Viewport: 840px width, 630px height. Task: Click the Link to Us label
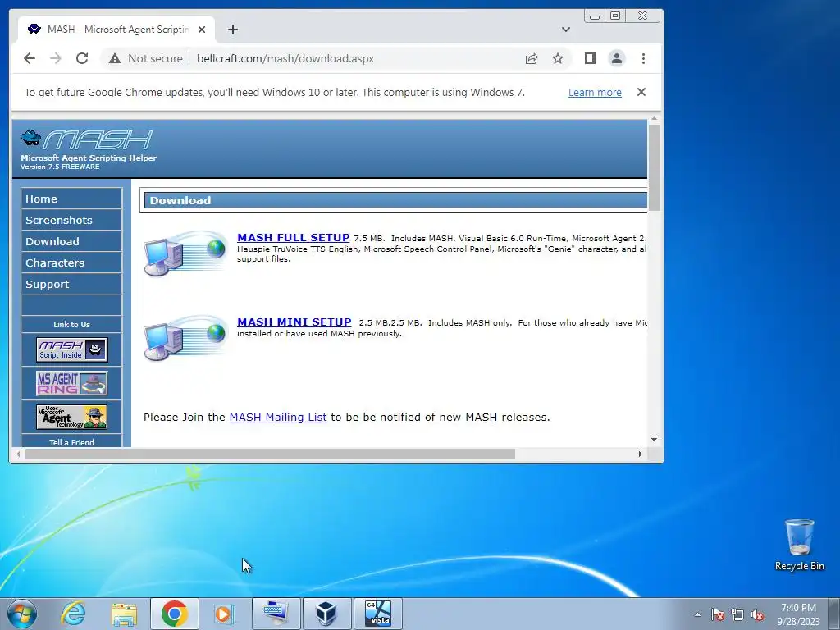pyautogui.click(x=72, y=325)
